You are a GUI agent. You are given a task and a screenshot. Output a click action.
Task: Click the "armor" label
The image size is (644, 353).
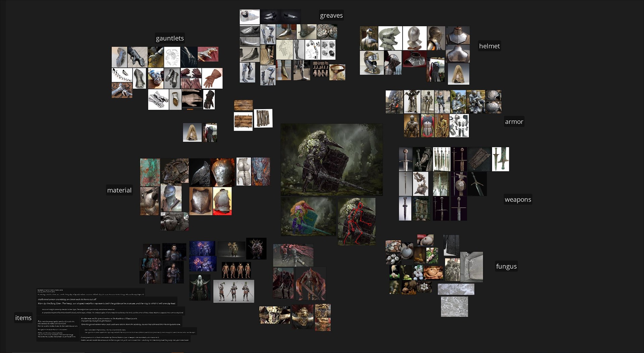514,122
